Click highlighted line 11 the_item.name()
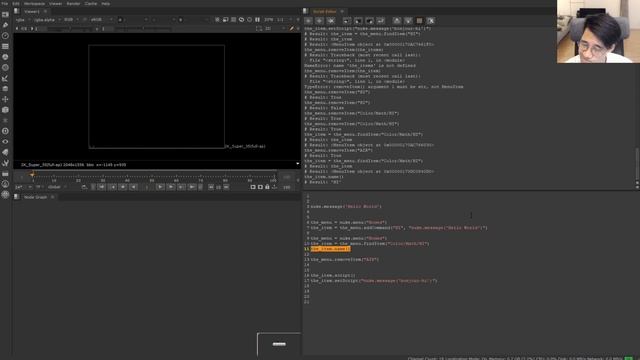The image size is (640, 360). [x=330, y=249]
